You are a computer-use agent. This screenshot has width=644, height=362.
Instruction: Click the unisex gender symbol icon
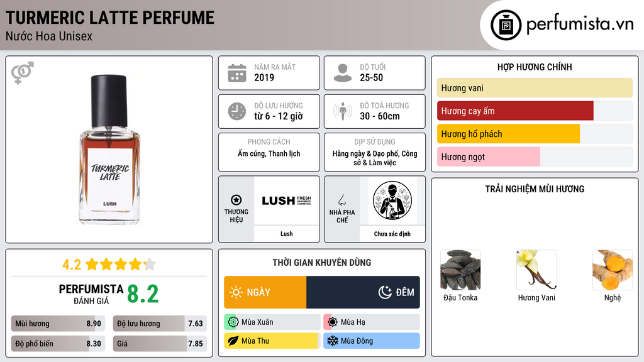[x=22, y=73]
